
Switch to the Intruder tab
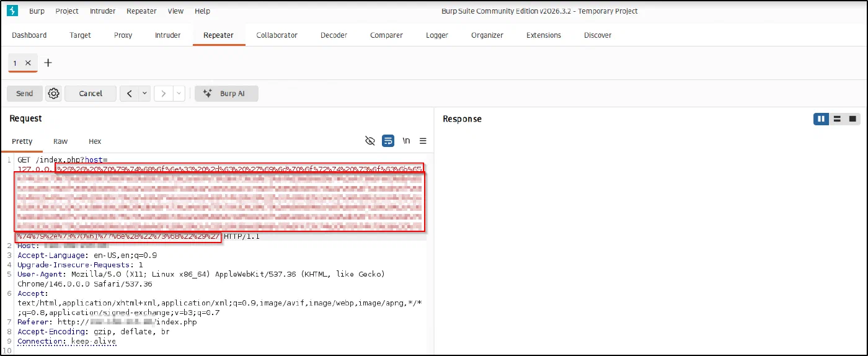tap(168, 35)
